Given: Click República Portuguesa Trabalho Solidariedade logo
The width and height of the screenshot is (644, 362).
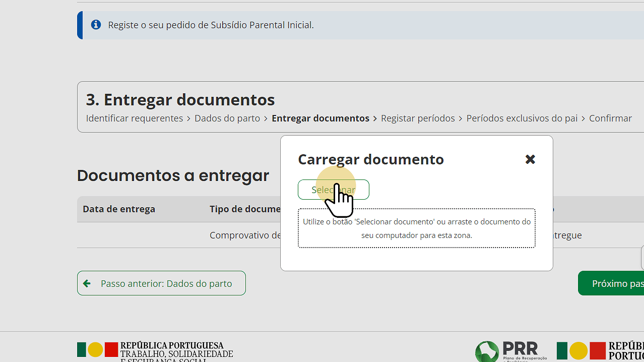Looking at the screenshot, I should click(x=155, y=350).
